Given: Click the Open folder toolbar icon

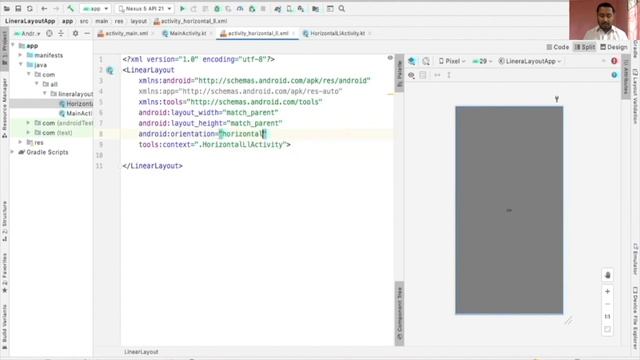Looking at the screenshot, I should [7, 9].
